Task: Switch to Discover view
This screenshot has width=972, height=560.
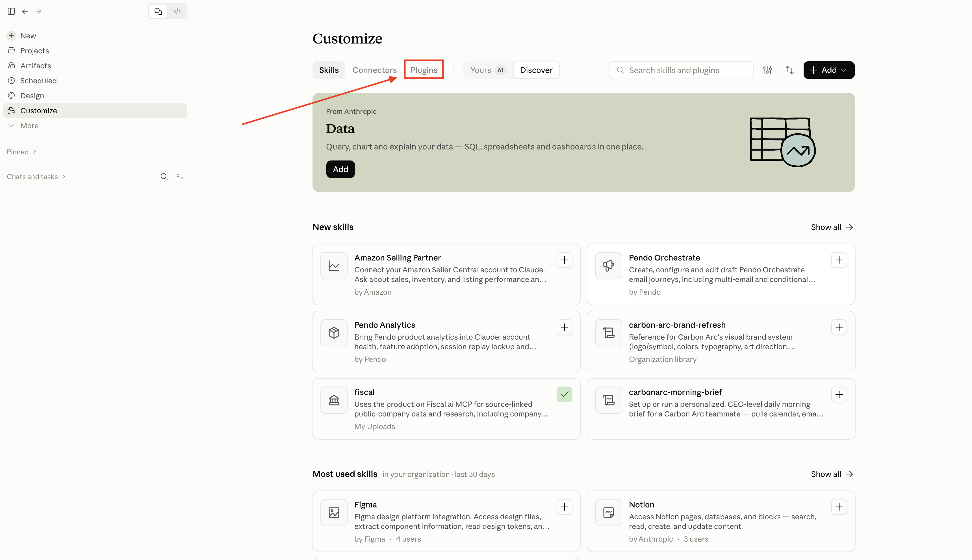Action: 536,70
